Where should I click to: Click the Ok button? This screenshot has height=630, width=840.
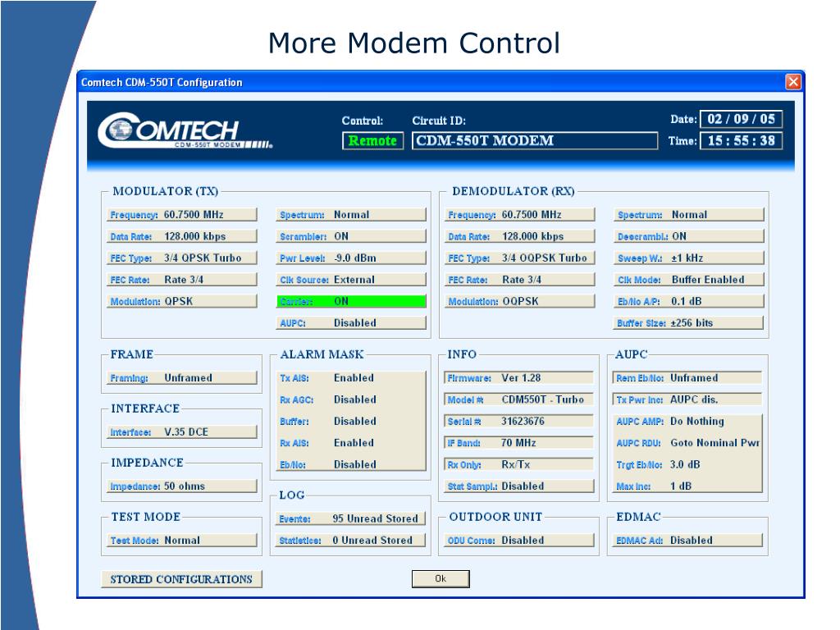pos(441,578)
